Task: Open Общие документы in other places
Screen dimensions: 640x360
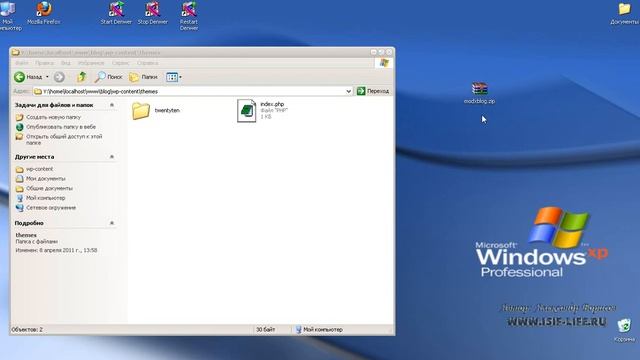Action: click(x=49, y=189)
